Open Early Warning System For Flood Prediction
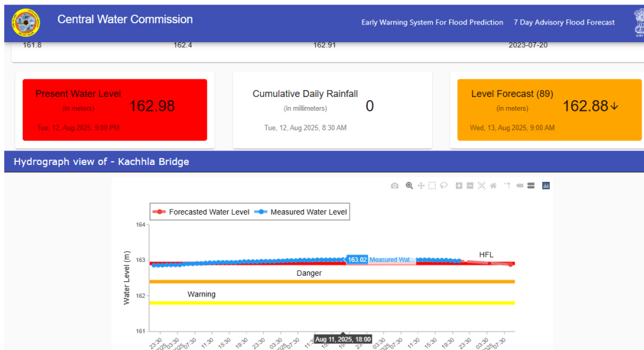 432,22
